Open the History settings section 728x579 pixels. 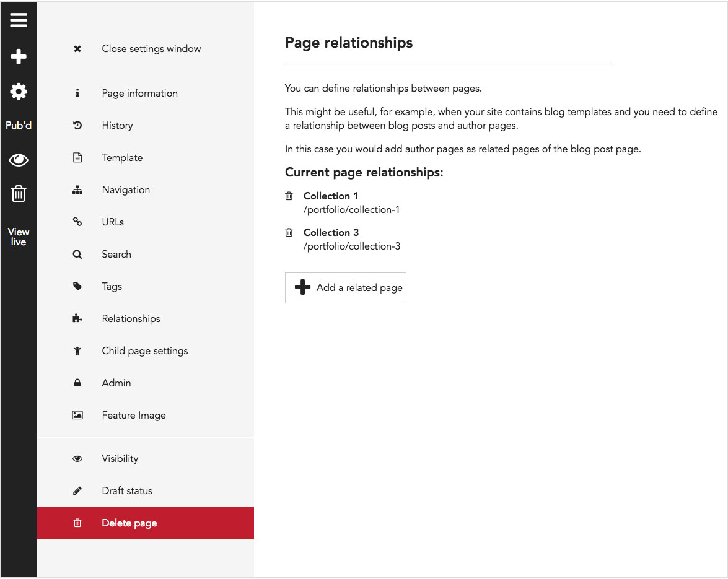pyautogui.click(x=118, y=125)
